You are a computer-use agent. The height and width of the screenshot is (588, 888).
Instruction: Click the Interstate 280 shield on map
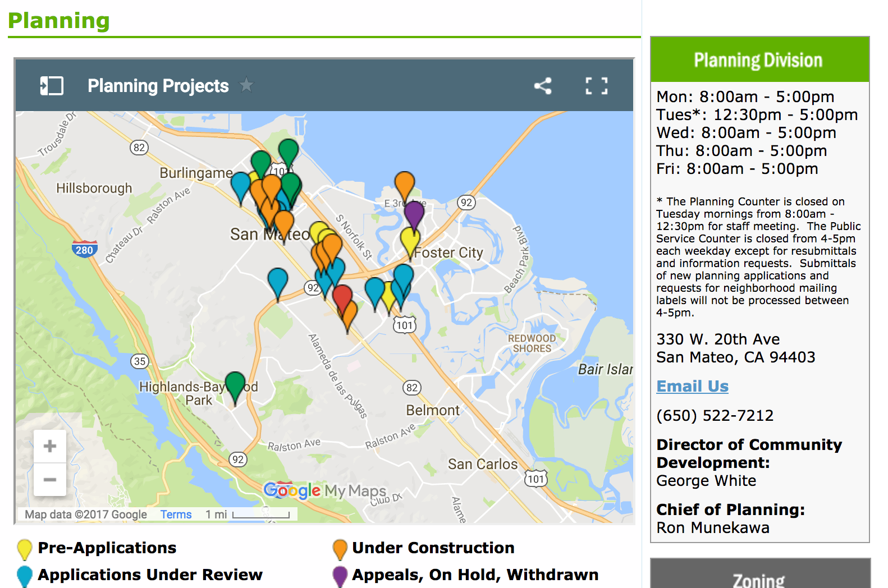84,249
